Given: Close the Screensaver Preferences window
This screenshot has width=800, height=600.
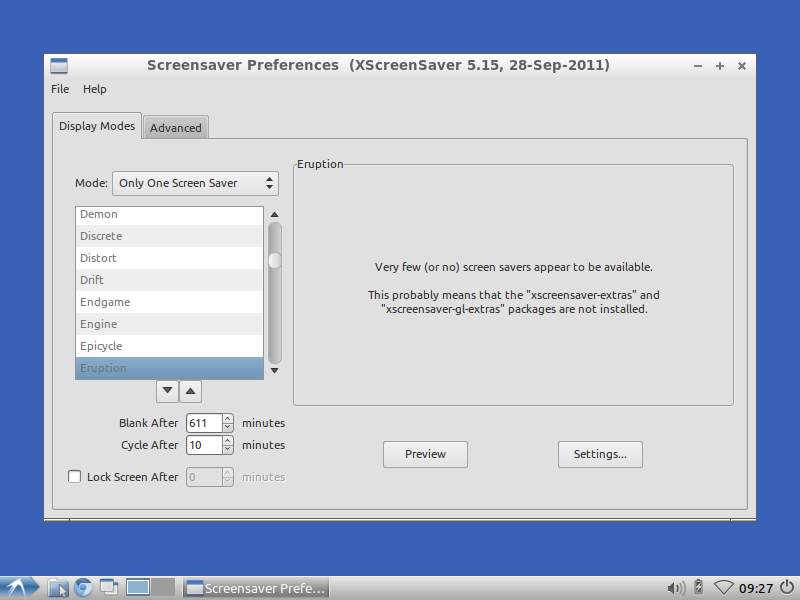Looking at the screenshot, I should pyautogui.click(x=742, y=66).
